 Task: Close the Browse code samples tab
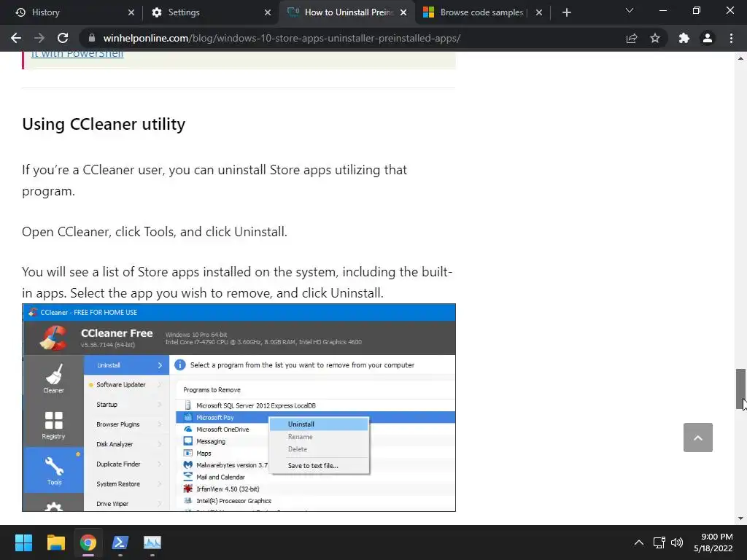(x=539, y=12)
